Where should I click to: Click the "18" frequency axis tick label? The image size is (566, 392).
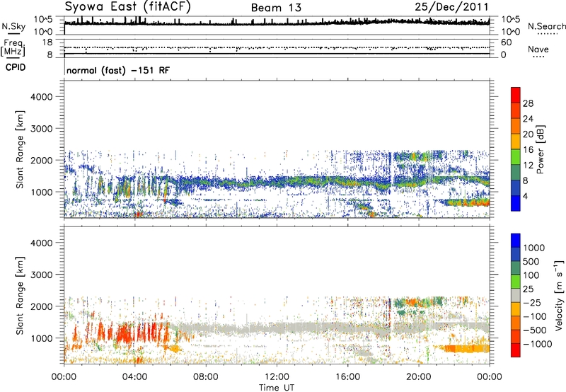click(x=47, y=42)
